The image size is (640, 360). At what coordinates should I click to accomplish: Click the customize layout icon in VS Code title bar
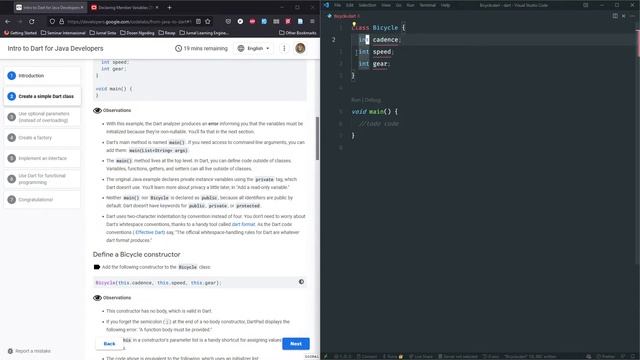(x=586, y=5)
